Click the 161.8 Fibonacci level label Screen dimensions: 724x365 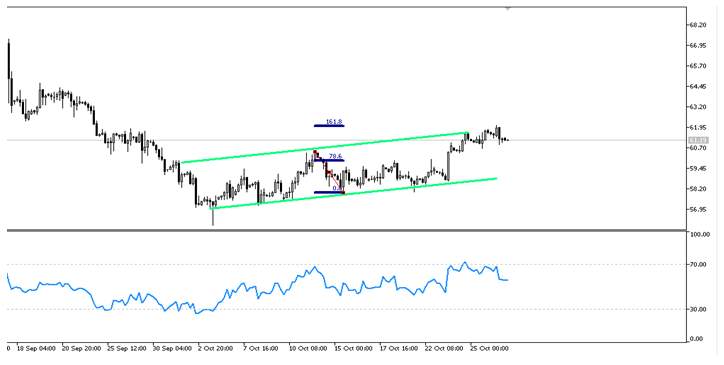334,122
